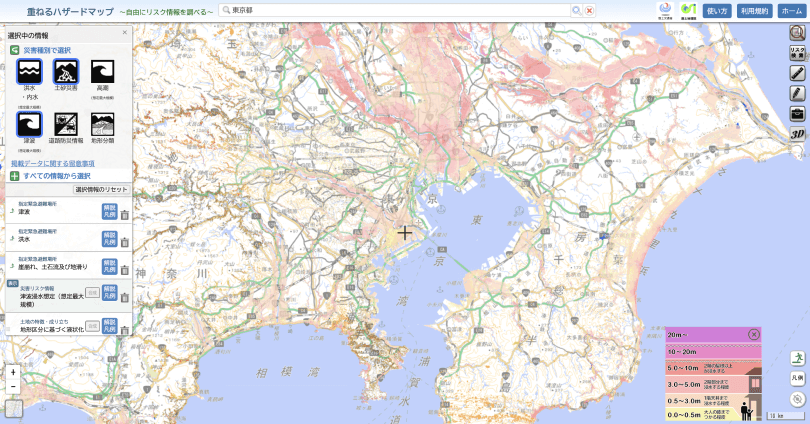Open the map magnifier tool icon
The image size is (810, 424).
(x=797, y=33)
